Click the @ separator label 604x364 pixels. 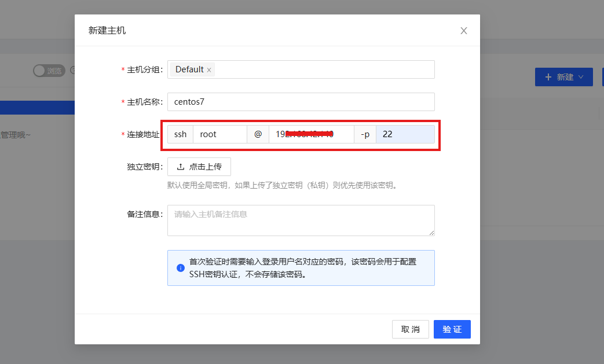click(x=258, y=134)
